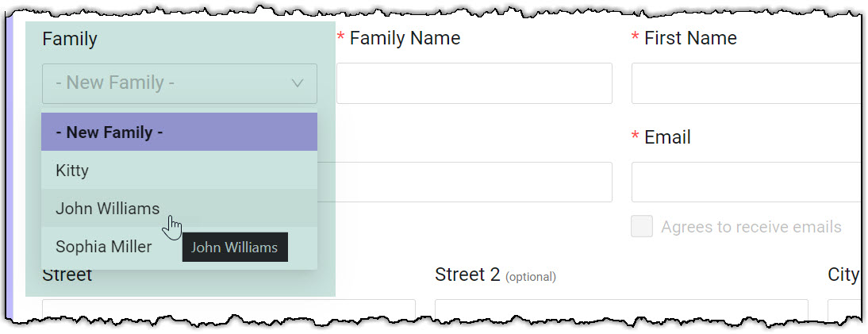Focus the Family Name text field
This screenshot has height=334, width=868.
pos(474,83)
